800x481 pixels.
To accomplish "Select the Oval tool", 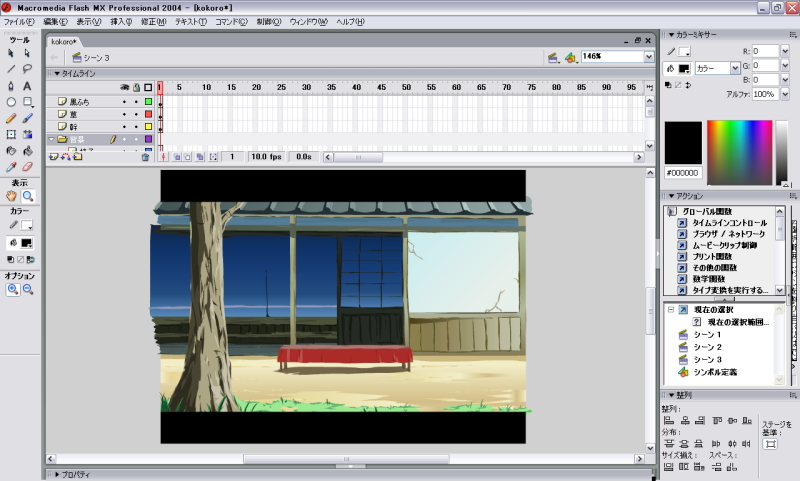I will coord(11,102).
